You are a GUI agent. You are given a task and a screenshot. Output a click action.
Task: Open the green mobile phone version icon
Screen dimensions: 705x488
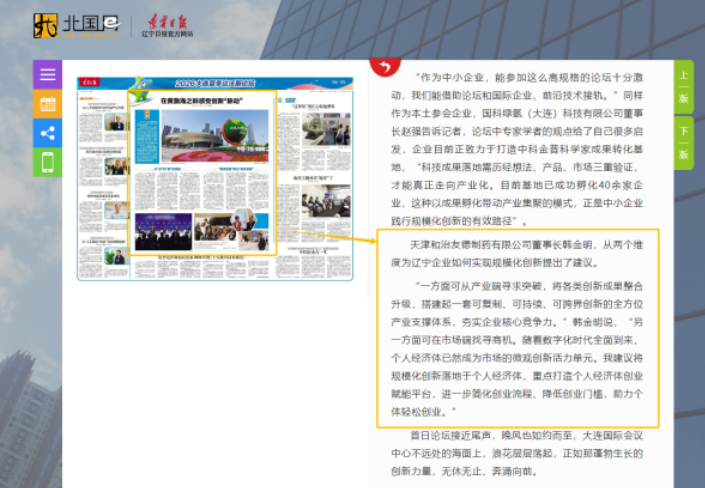point(47,162)
